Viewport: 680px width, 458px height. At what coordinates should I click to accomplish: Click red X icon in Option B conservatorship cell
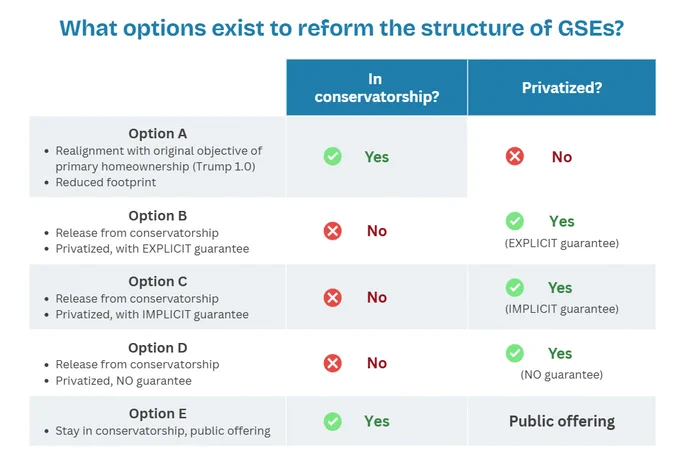tap(333, 231)
